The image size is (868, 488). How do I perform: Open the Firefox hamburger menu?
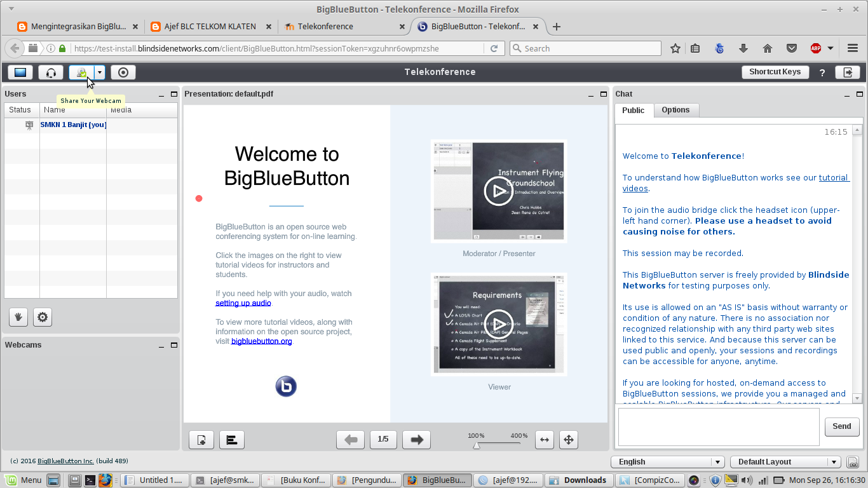[853, 48]
